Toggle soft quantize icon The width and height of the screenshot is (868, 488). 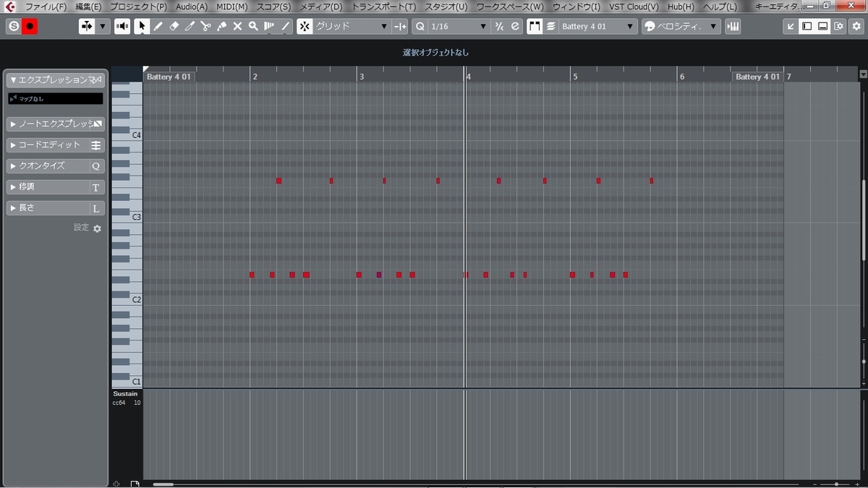tap(515, 26)
